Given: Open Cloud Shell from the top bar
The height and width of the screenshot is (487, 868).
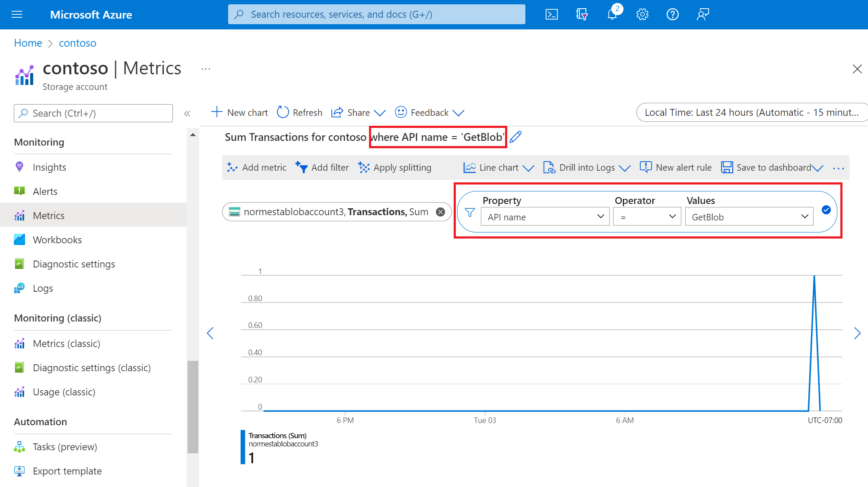Looking at the screenshot, I should point(552,15).
